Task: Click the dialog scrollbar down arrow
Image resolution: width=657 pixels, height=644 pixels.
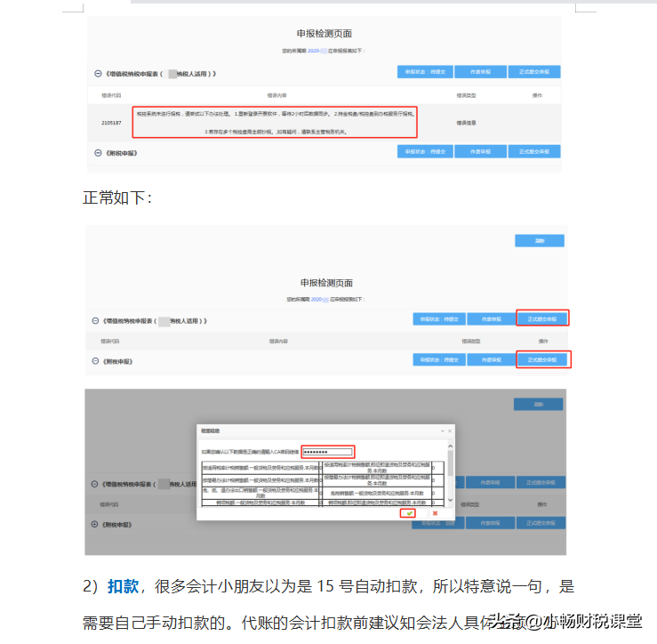Action: (x=451, y=500)
